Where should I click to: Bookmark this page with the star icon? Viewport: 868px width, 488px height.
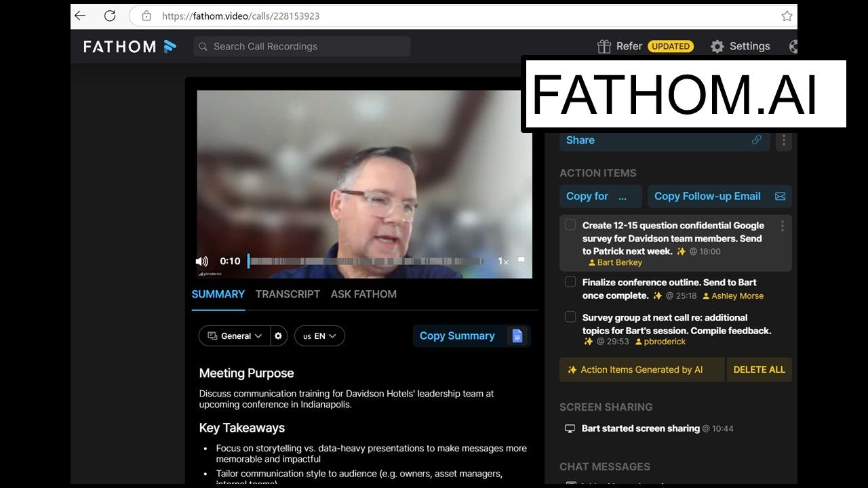pyautogui.click(x=787, y=16)
